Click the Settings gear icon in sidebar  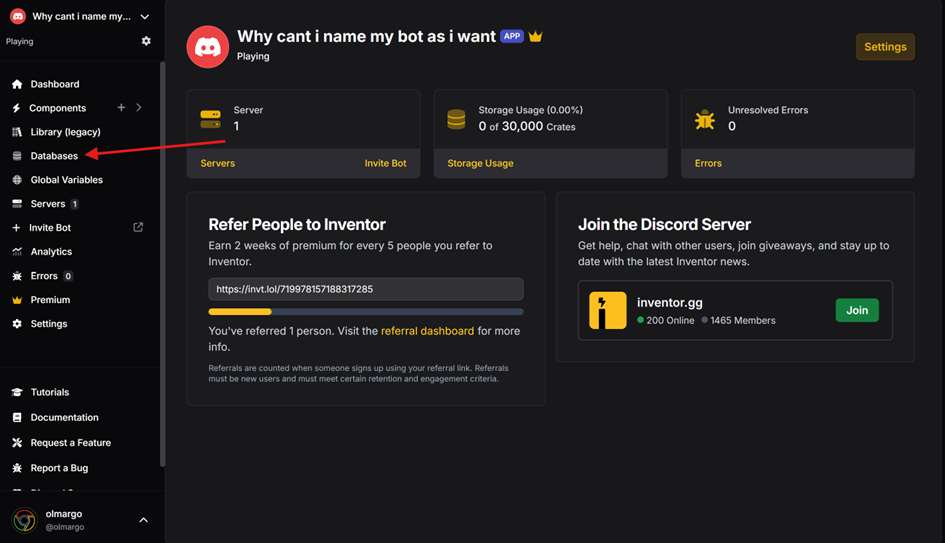(x=17, y=324)
